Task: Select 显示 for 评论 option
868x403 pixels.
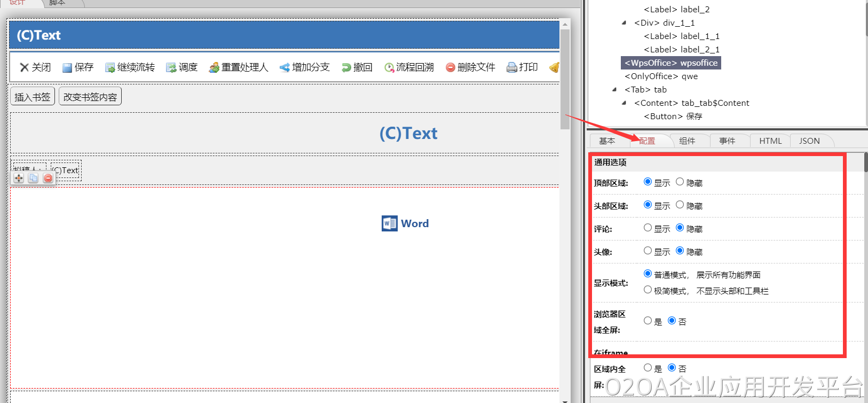Action: pyautogui.click(x=648, y=228)
